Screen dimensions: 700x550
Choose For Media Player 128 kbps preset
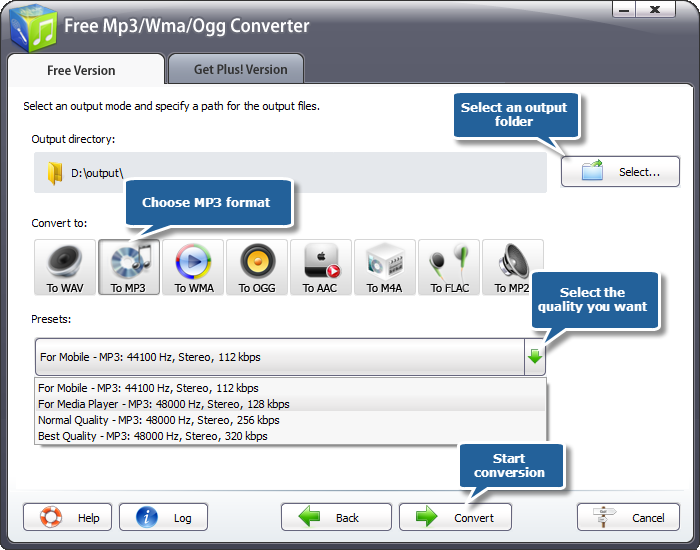click(290, 404)
